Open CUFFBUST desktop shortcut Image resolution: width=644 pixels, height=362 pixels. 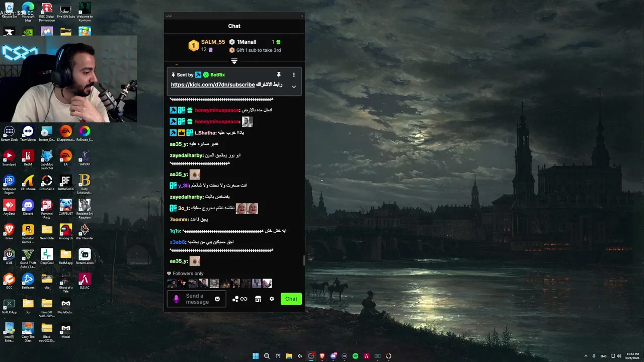[65, 208]
